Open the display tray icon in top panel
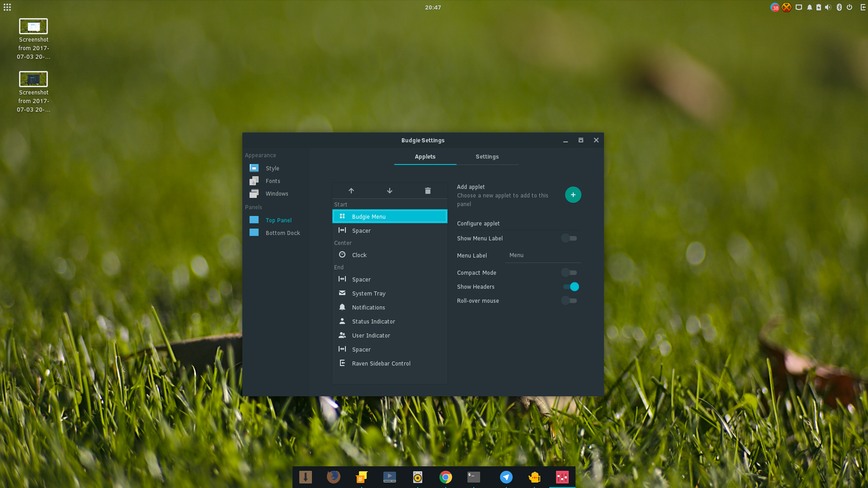 (799, 7)
